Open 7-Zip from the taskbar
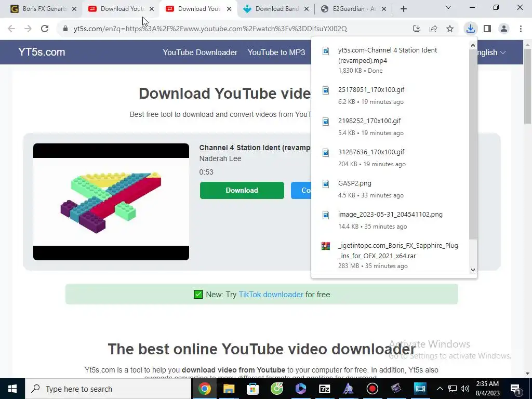The image size is (532, 399). (x=324, y=389)
